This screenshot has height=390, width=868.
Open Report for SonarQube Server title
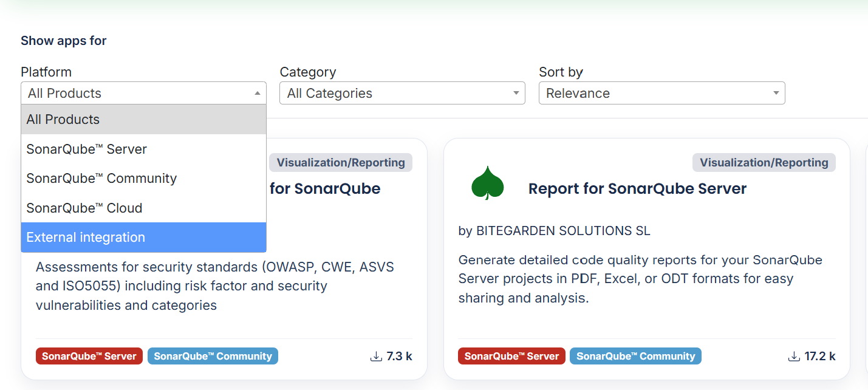click(637, 189)
